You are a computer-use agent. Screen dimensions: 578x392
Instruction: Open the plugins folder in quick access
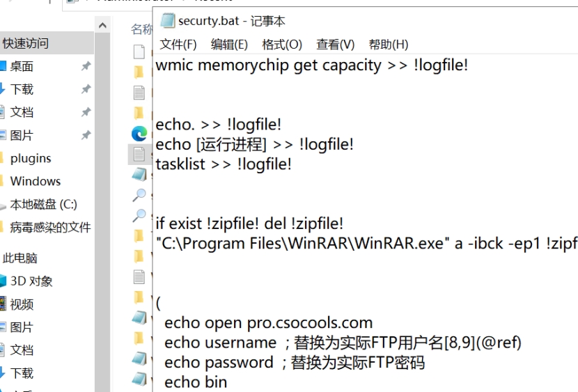[x=31, y=159]
